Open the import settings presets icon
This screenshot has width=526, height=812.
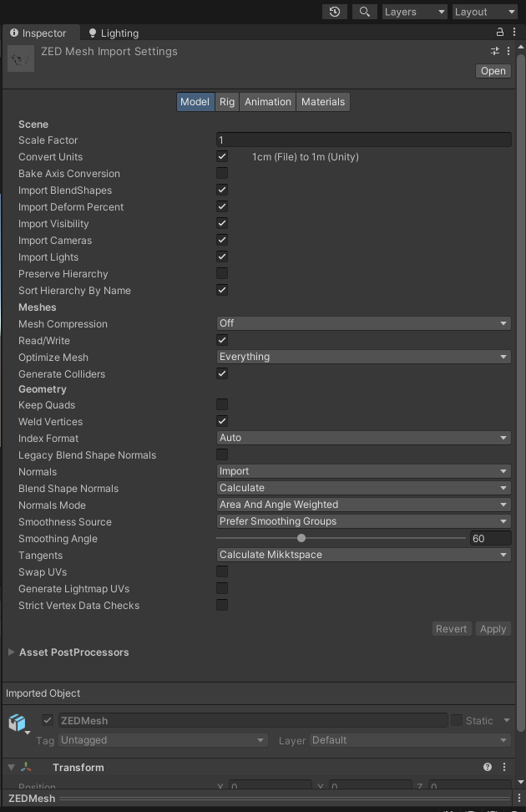pos(495,52)
